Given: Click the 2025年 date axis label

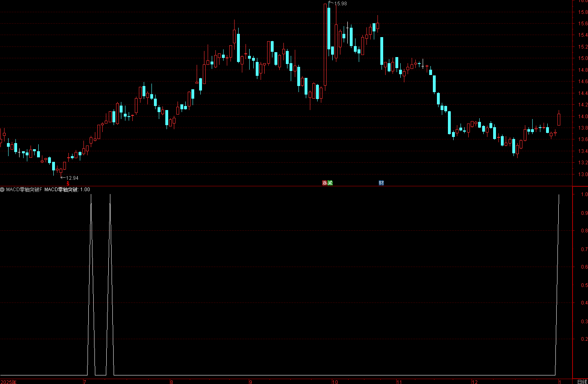Looking at the screenshot, I should coord(8,382).
